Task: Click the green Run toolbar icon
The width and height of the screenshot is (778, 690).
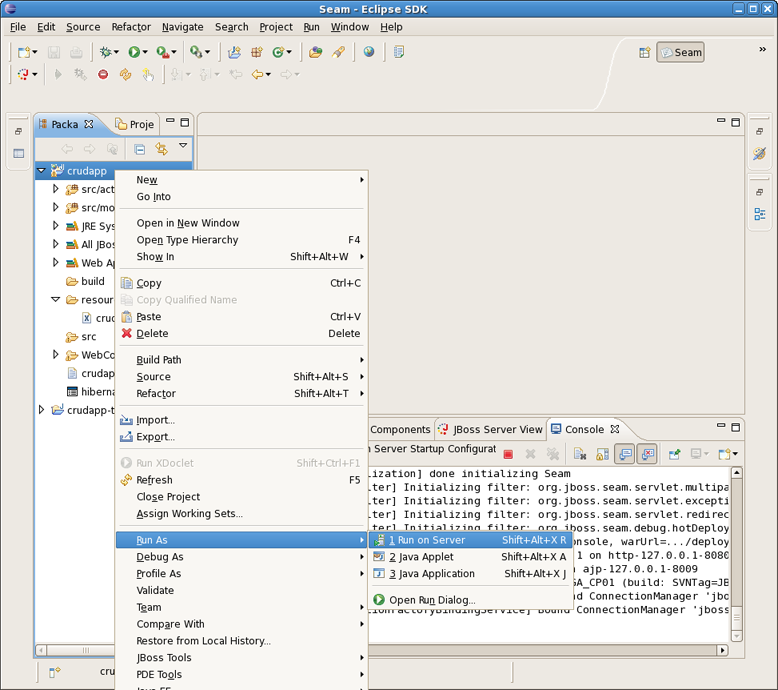Action: coord(133,52)
